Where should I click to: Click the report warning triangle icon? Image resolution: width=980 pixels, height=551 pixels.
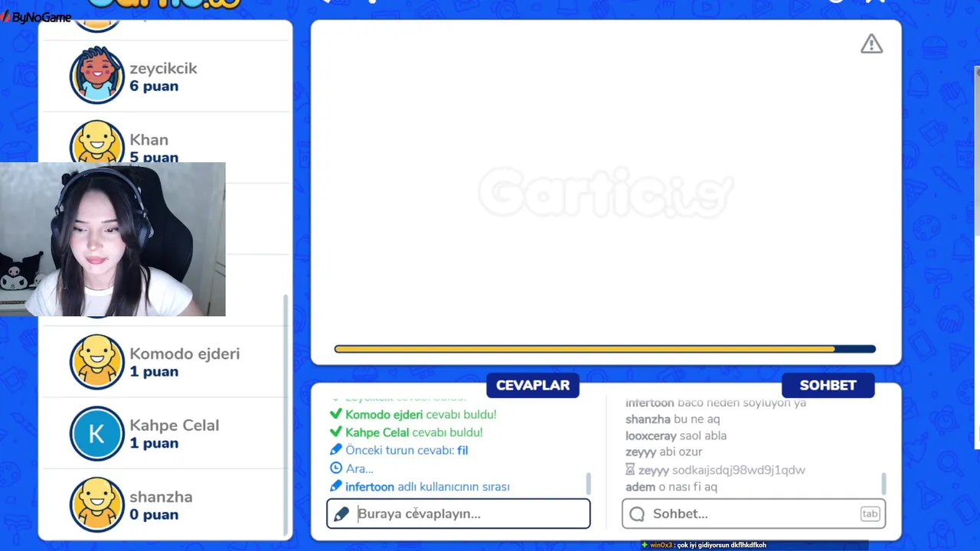[x=871, y=44]
